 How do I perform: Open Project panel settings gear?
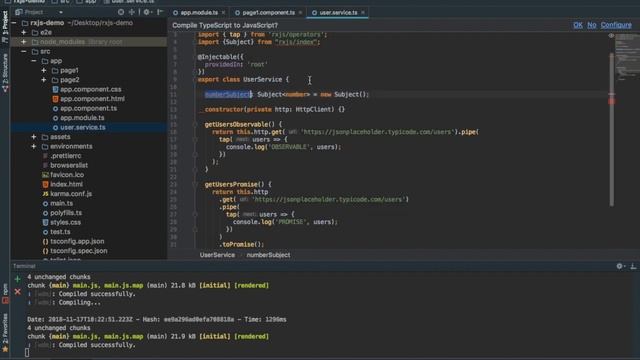(x=146, y=12)
